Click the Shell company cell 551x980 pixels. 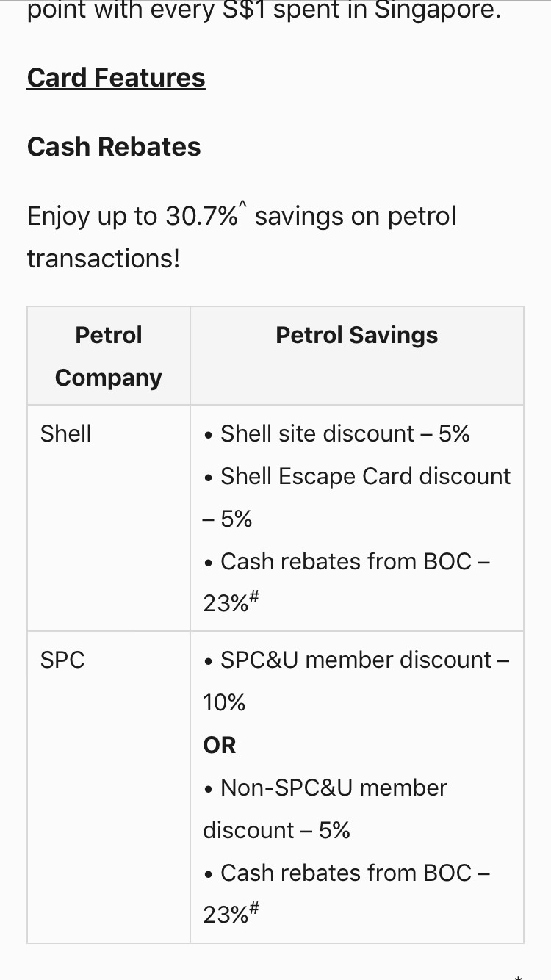coord(66,433)
